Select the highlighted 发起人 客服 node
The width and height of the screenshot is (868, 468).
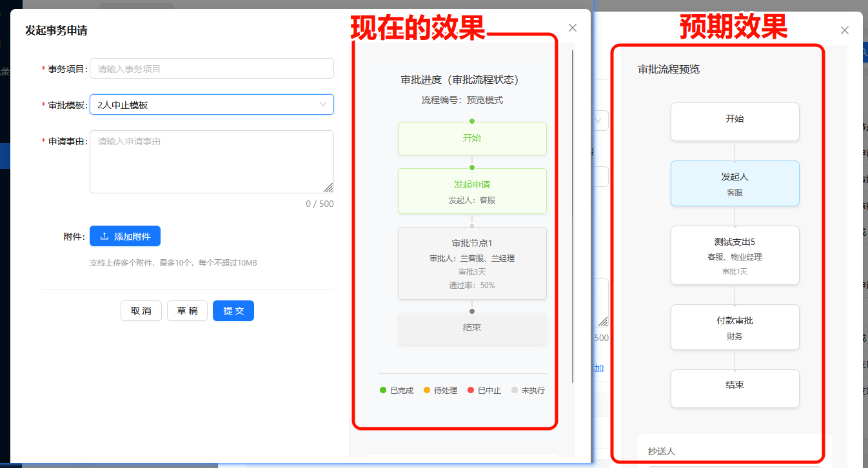pyautogui.click(x=735, y=183)
